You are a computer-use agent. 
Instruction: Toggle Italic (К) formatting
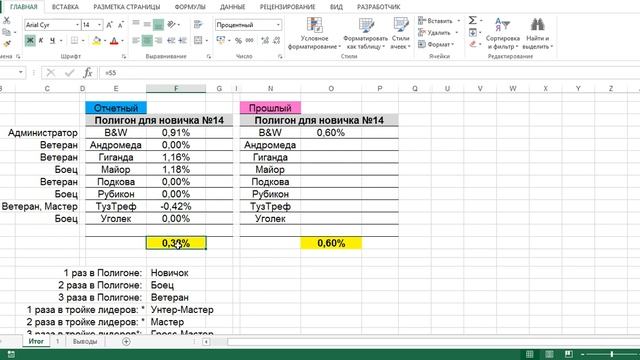point(41,40)
